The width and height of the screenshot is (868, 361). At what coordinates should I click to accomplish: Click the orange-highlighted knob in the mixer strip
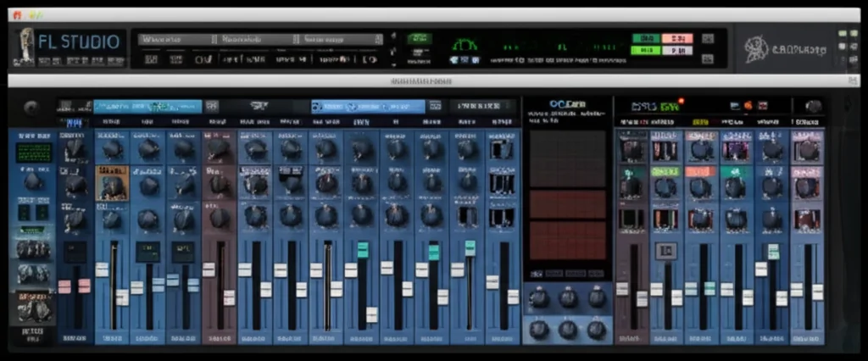[x=112, y=183]
